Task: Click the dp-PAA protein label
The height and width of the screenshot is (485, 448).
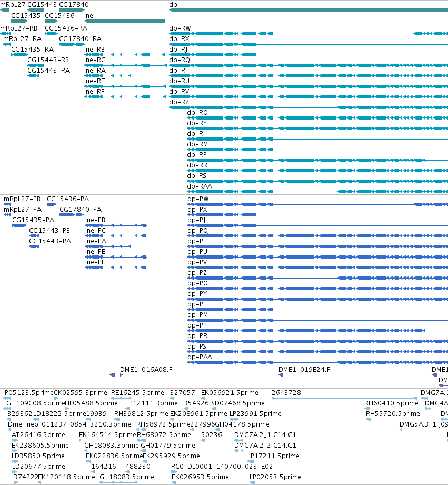Action: coord(200,357)
